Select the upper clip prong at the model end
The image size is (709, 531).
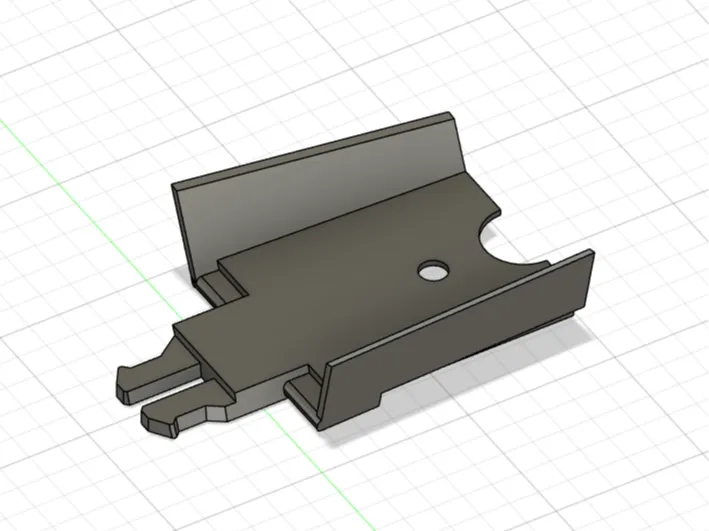pos(160,371)
